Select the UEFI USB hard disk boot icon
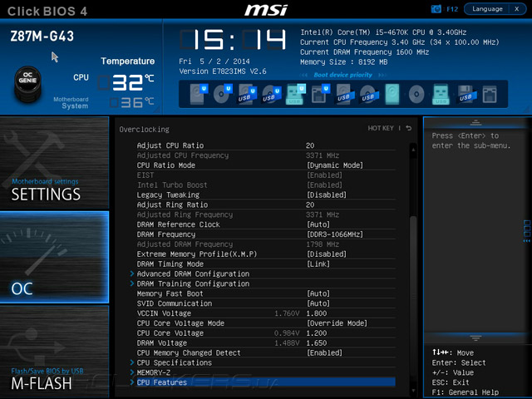532x399 pixels. click(x=248, y=94)
